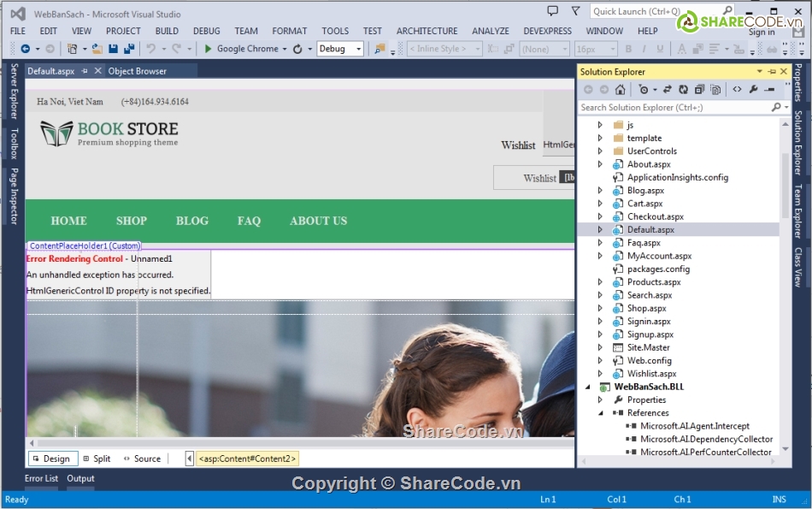
Task: Expand the UserControls folder node
Action: [x=600, y=151]
